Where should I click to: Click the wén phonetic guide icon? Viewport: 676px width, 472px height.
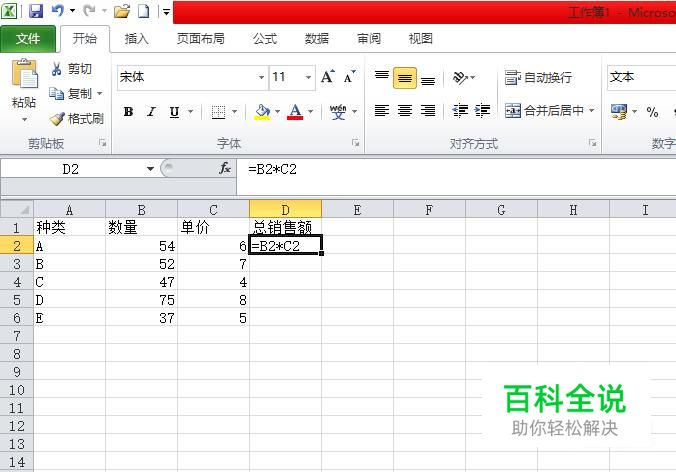click(338, 112)
